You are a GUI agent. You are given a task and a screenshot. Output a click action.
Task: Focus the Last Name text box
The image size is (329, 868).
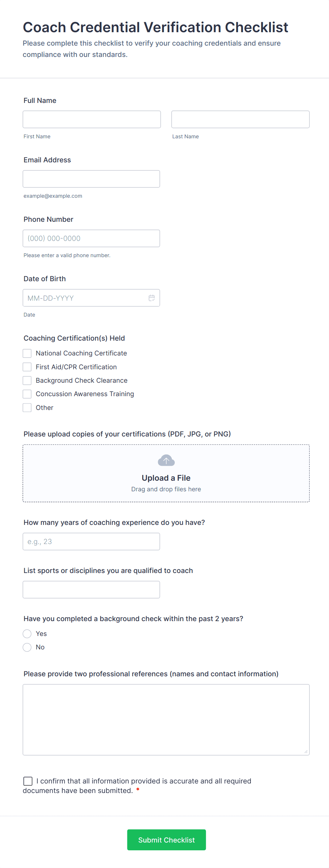(240, 119)
